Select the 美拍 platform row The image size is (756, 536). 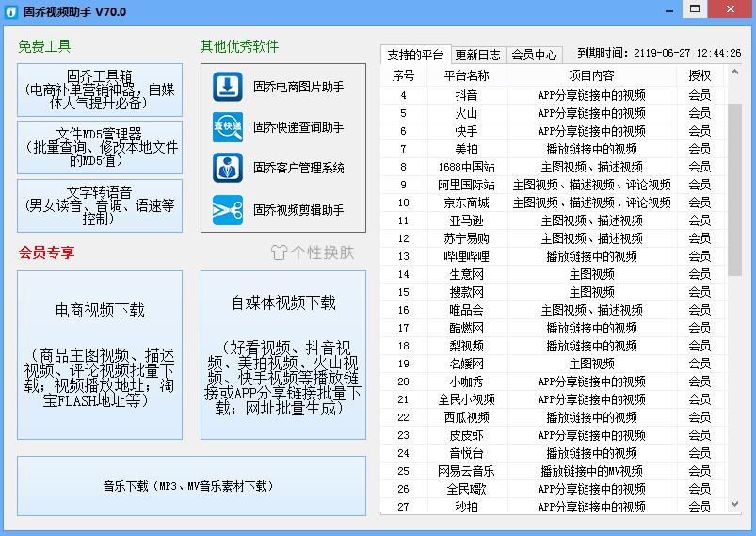click(553, 149)
